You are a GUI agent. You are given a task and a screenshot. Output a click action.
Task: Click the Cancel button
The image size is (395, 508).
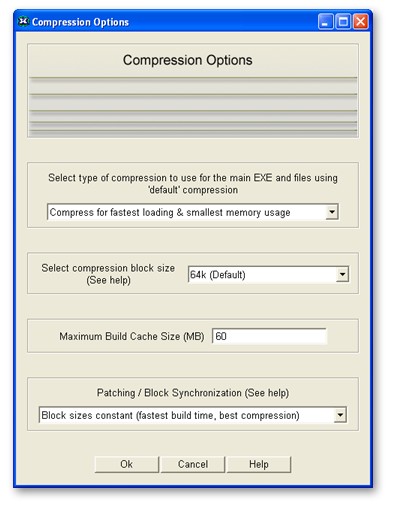coord(193,464)
